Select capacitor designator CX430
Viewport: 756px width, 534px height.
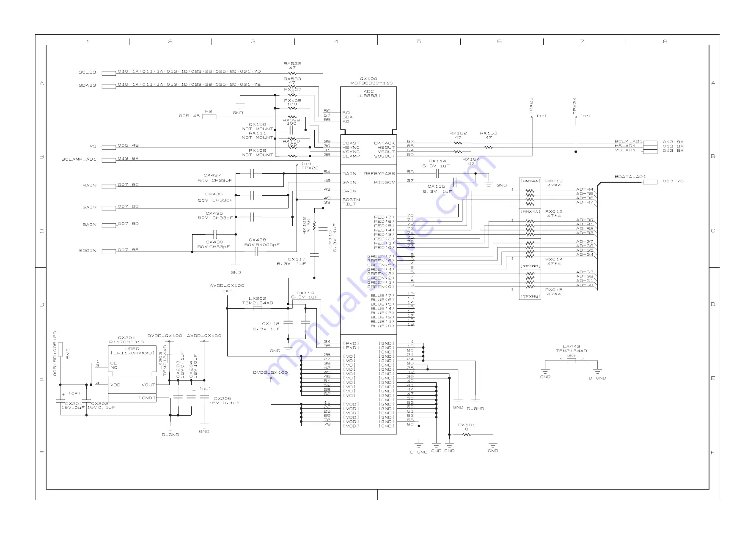point(214,242)
